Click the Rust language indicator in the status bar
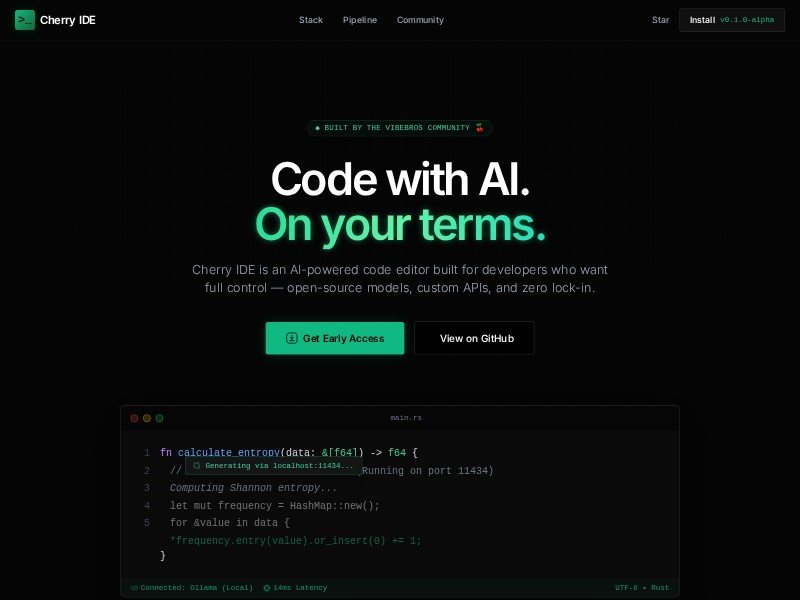The image size is (800, 600). pyautogui.click(x=660, y=588)
